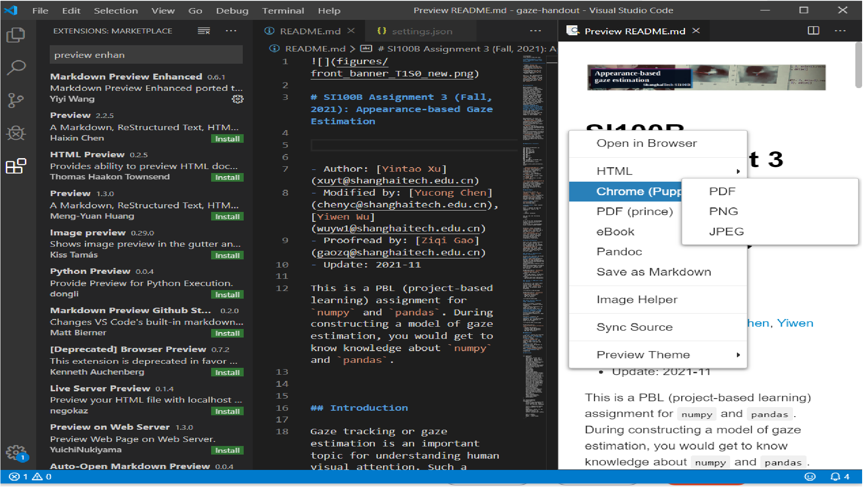Click the extension search input field
Screen dimensions: 868x488
tap(146, 55)
